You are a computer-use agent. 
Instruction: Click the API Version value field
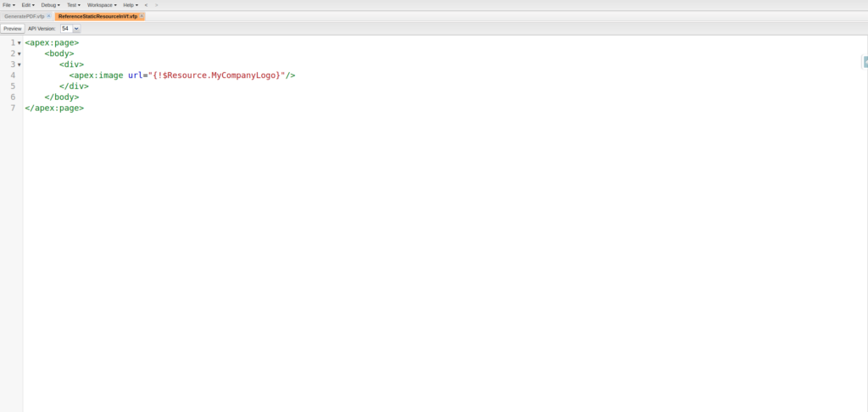pyautogui.click(x=65, y=29)
